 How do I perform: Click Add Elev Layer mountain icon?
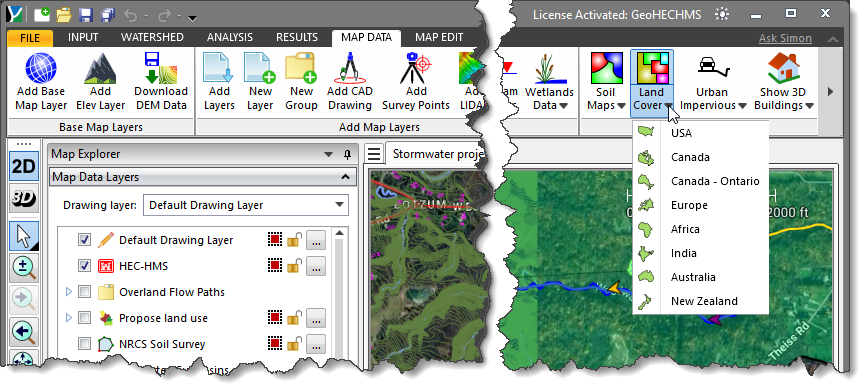pyautogui.click(x=100, y=68)
